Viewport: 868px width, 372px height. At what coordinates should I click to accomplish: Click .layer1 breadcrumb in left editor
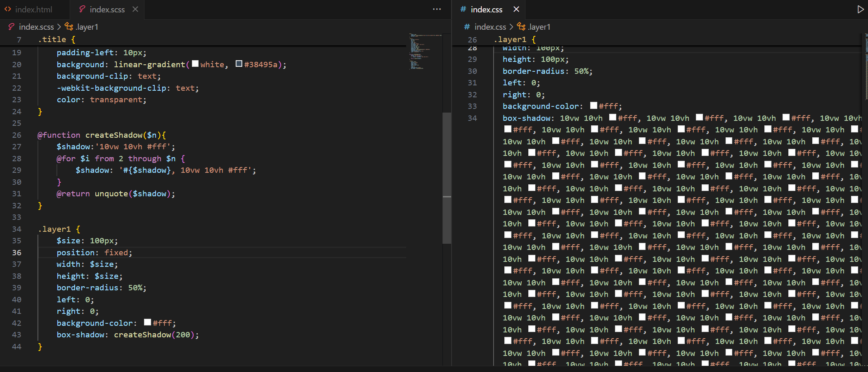coord(87,27)
